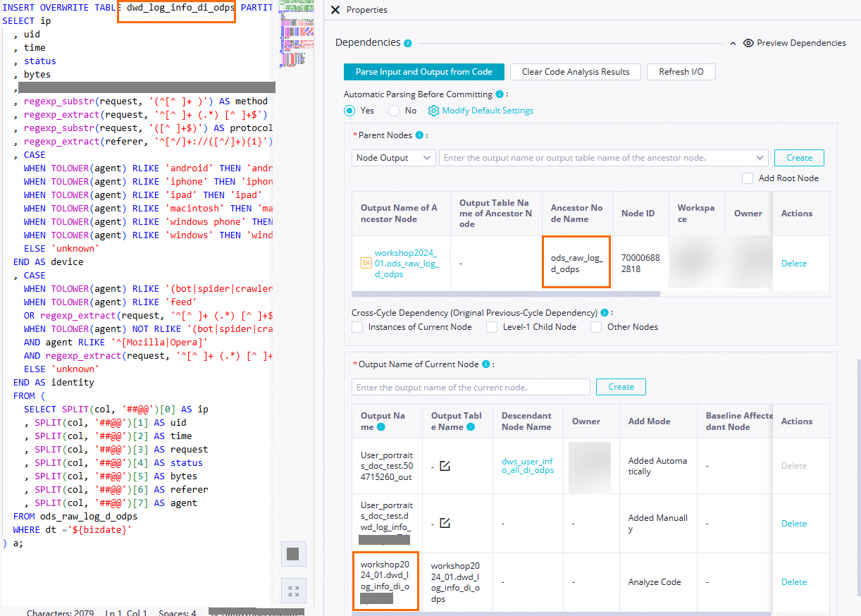Click the fullscreen expand icon in editor

[x=293, y=591]
